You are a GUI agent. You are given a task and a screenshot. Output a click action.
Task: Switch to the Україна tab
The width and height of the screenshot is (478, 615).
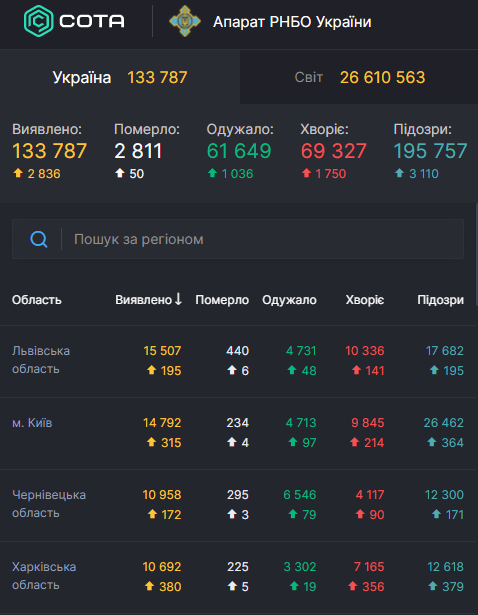[x=120, y=77]
